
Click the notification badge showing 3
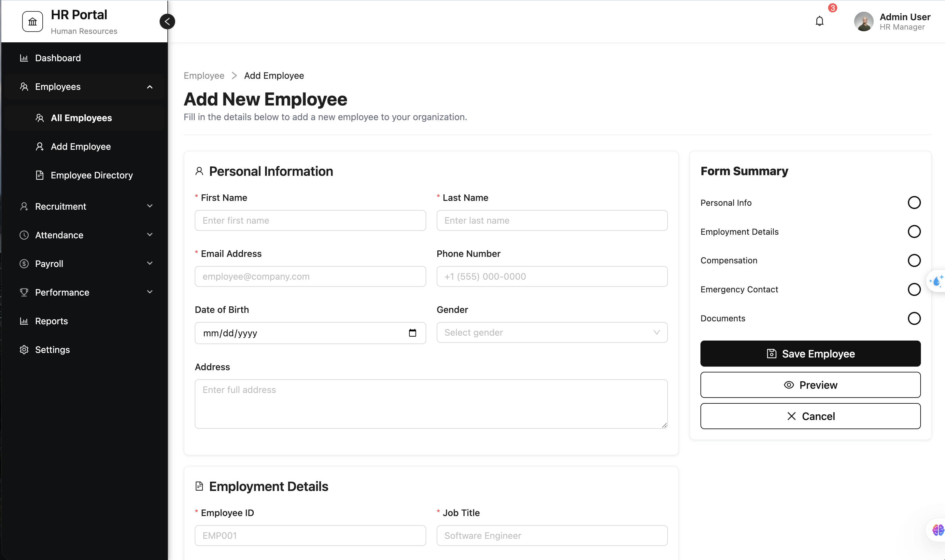[x=832, y=8]
